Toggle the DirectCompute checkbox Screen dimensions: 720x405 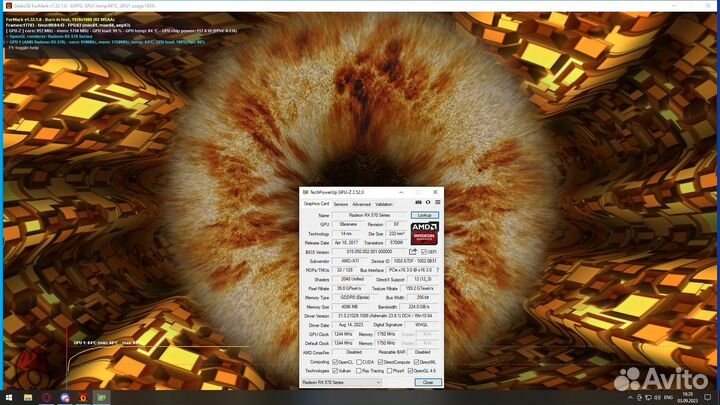click(380, 362)
